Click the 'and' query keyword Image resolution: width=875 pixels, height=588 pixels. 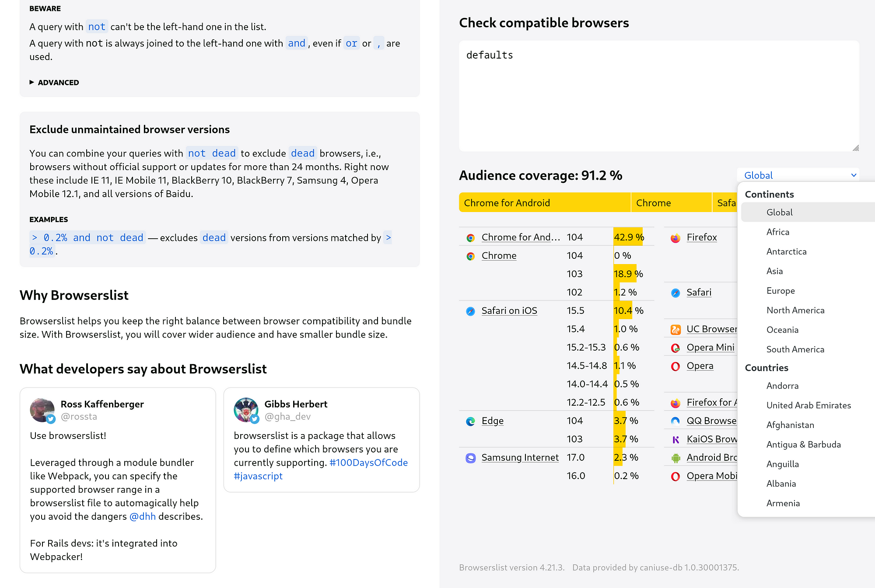coord(297,43)
